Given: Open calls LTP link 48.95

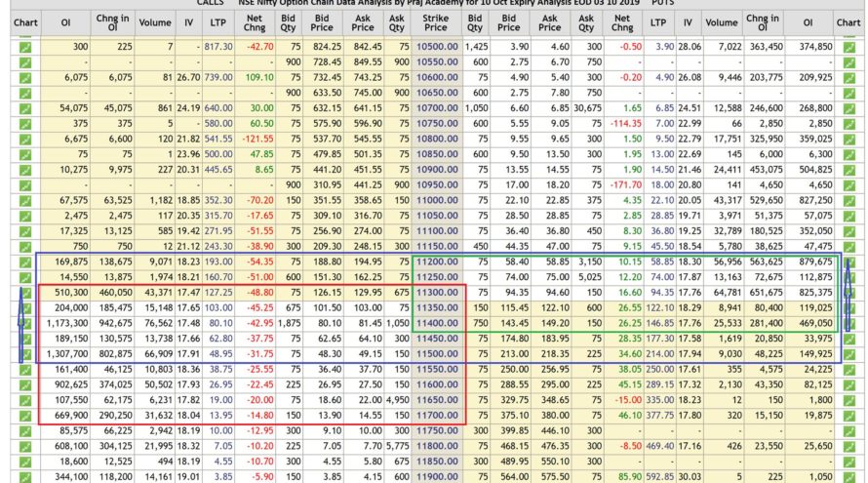Looking at the screenshot, I should [x=220, y=354].
